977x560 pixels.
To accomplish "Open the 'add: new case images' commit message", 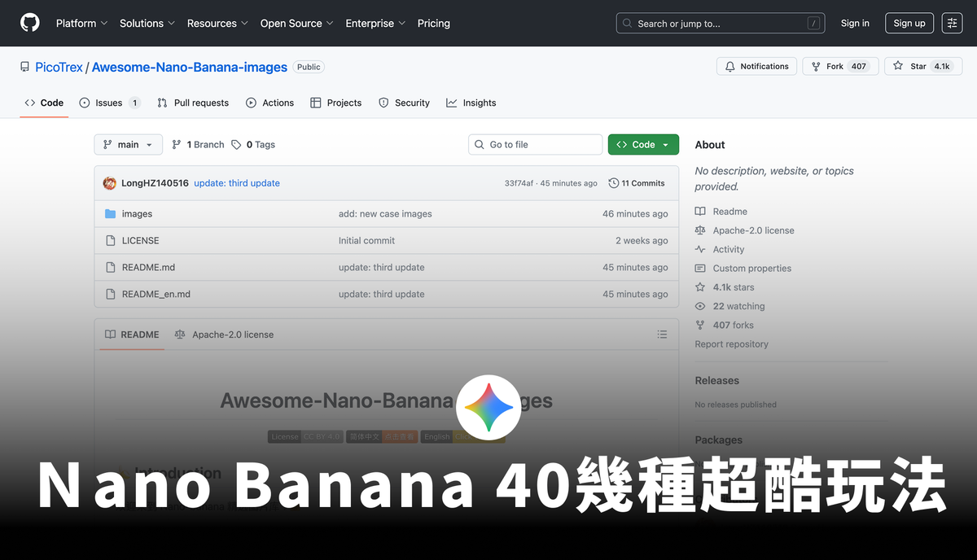I will pyautogui.click(x=385, y=214).
